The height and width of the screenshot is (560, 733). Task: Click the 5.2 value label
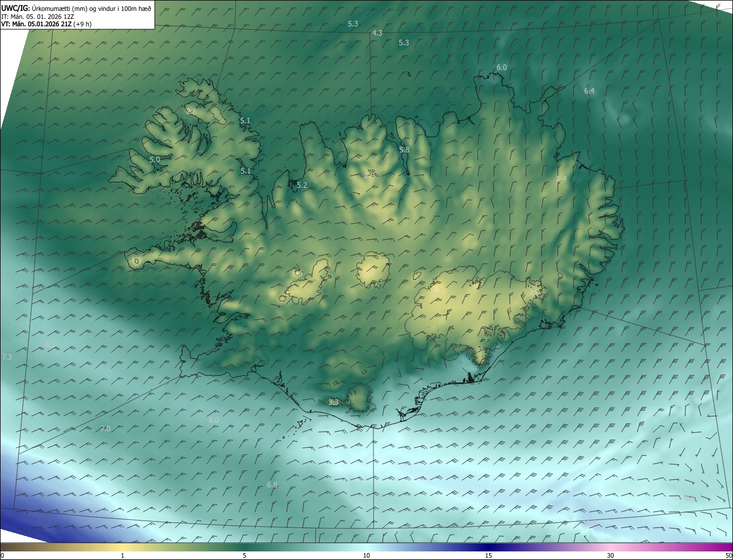(x=302, y=185)
